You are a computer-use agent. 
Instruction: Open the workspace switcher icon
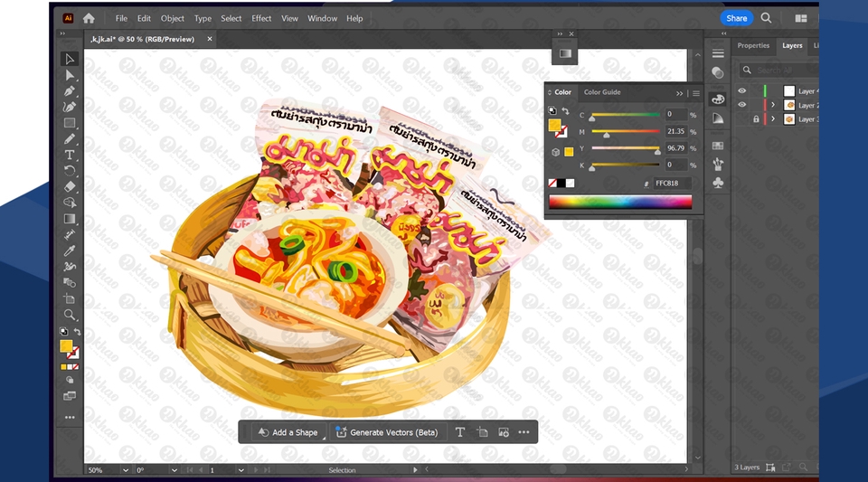coord(801,18)
